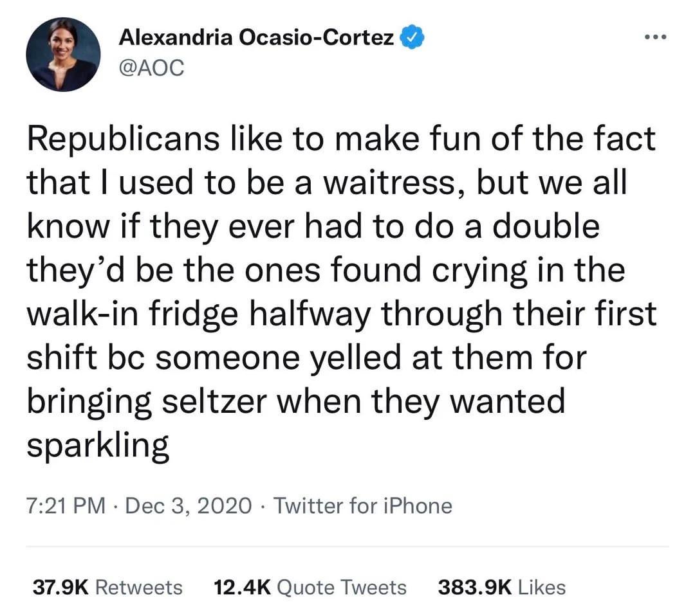
Task: View the 383.9K Likes list
Action: (x=501, y=587)
